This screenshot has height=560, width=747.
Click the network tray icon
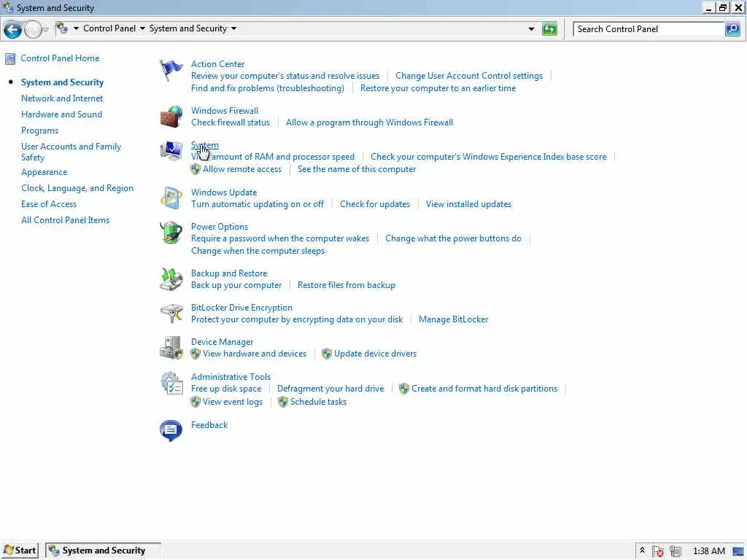pos(675,551)
